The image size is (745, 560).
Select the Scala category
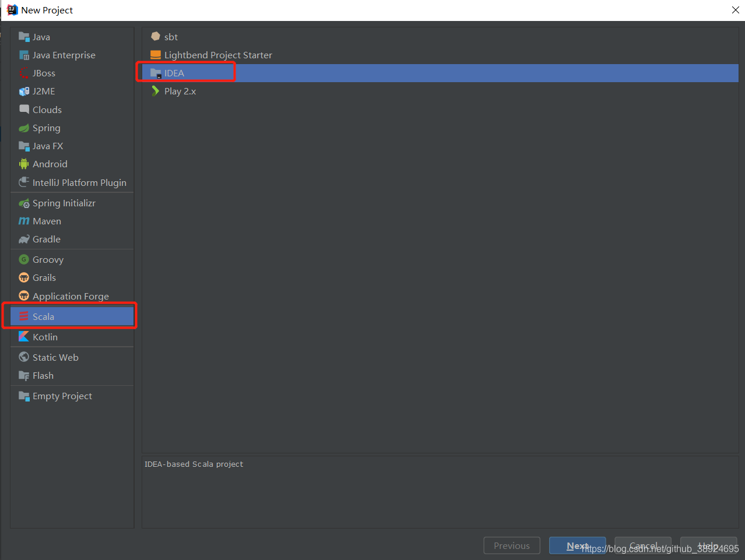(72, 316)
